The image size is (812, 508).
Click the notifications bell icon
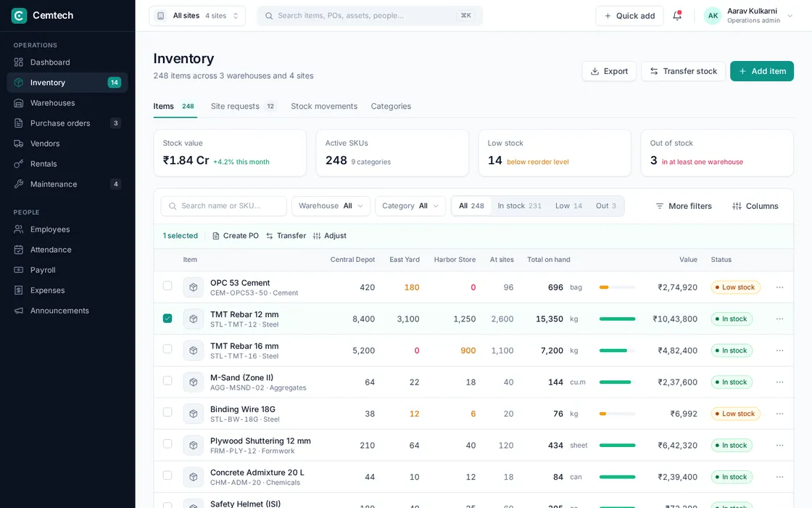pyautogui.click(x=677, y=15)
